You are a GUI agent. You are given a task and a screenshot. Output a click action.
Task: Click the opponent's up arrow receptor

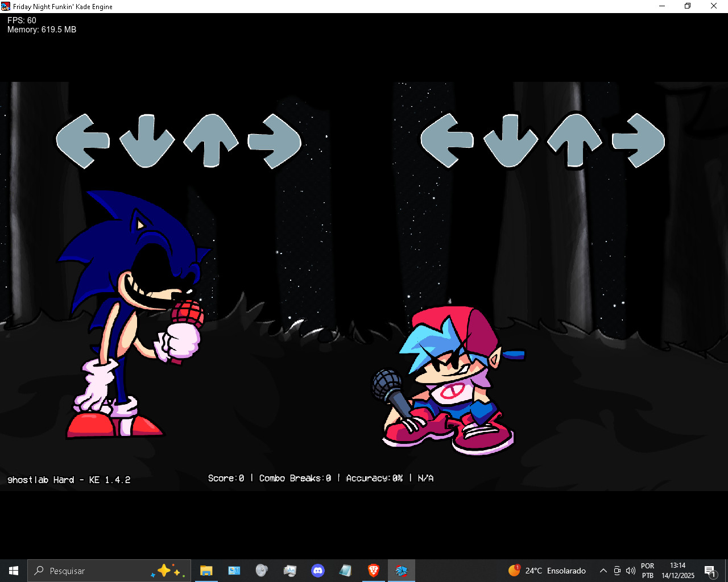click(211, 141)
